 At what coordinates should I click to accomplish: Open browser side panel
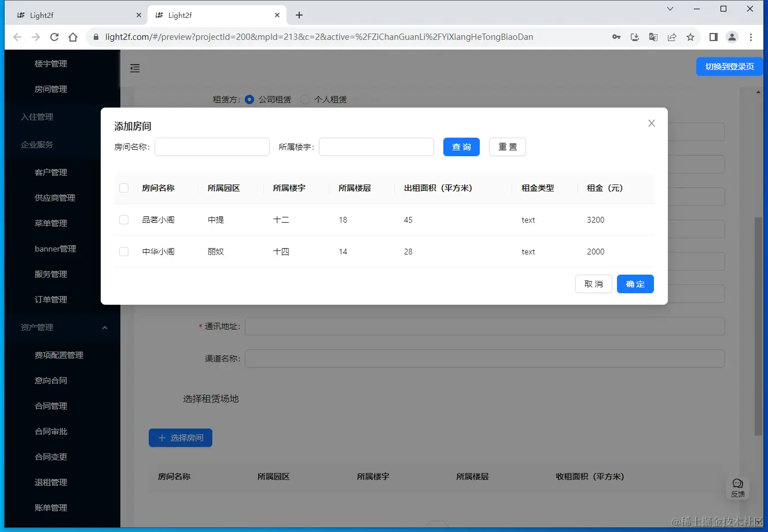[x=714, y=37]
